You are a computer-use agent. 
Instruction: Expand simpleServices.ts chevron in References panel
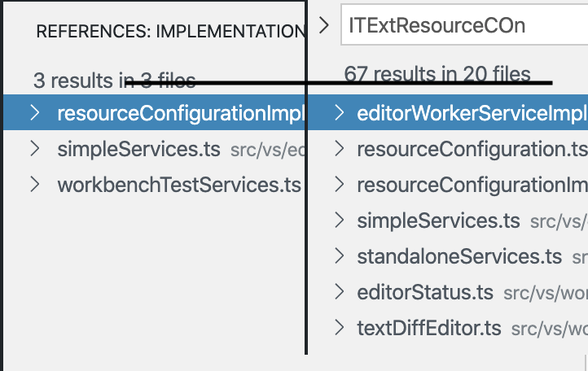click(35, 148)
